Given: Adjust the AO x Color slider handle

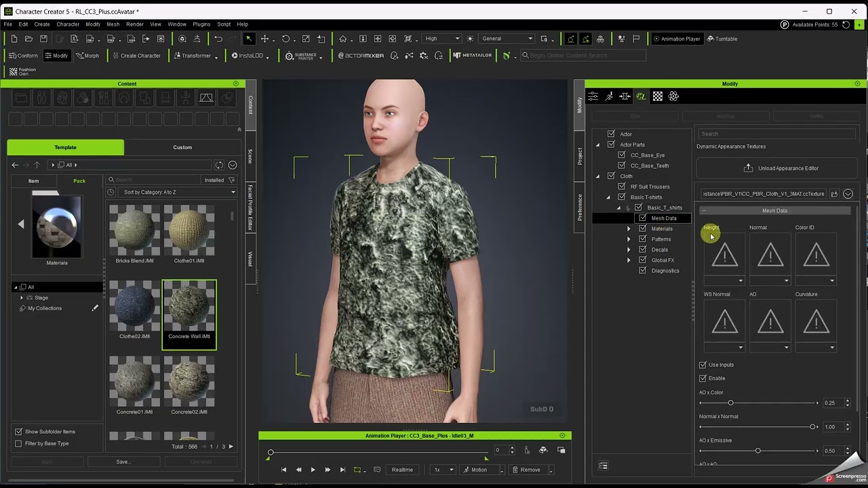Looking at the screenshot, I should pyautogui.click(x=730, y=403).
